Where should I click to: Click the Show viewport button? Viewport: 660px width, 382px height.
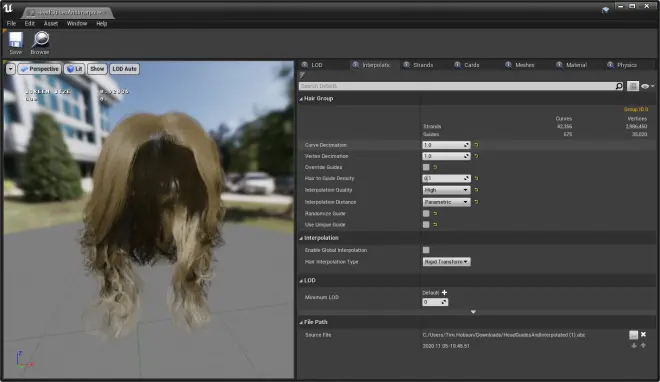(97, 69)
